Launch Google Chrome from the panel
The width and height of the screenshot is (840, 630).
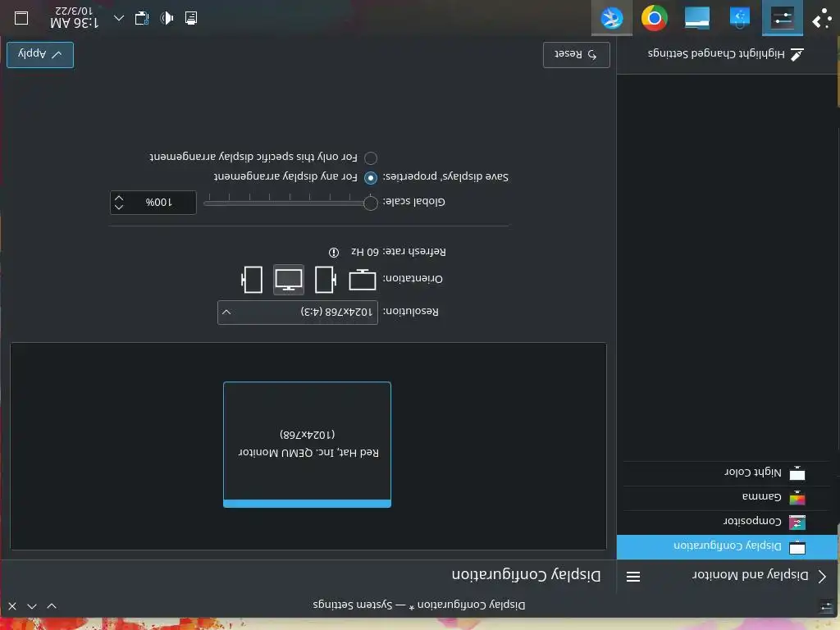pyautogui.click(x=654, y=18)
